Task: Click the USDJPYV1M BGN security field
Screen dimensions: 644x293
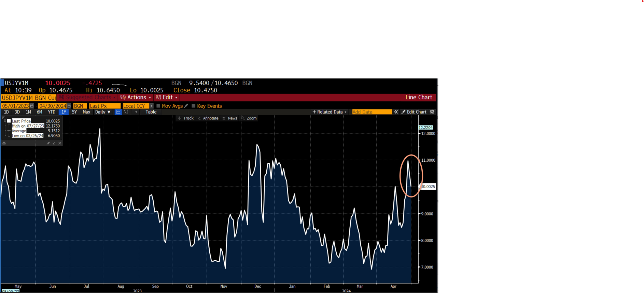Action: tap(29, 98)
